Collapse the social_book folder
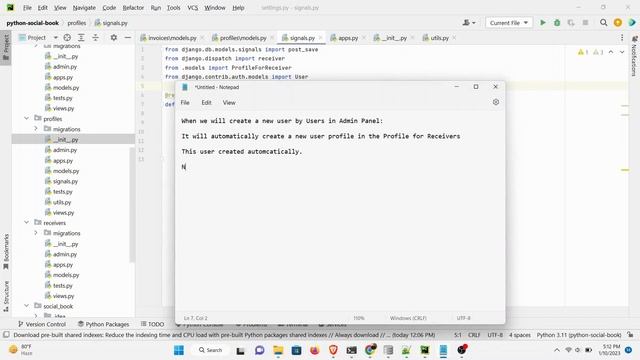 click(x=27, y=306)
